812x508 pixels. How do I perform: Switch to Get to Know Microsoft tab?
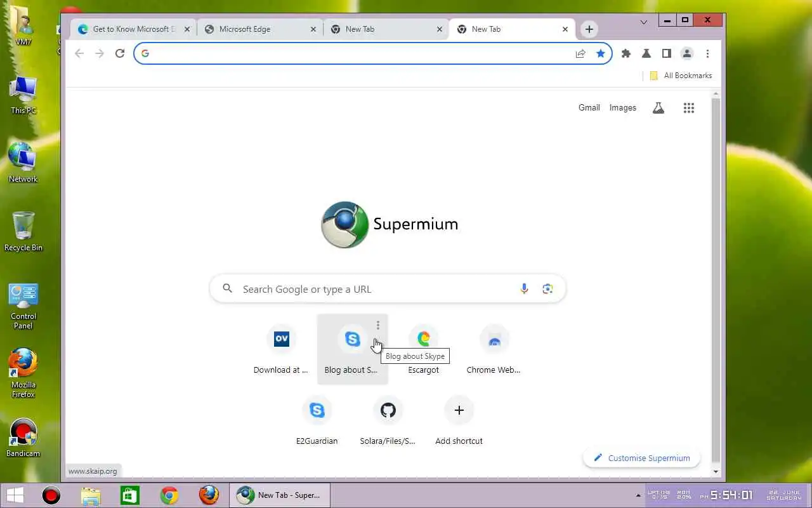tap(134, 29)
